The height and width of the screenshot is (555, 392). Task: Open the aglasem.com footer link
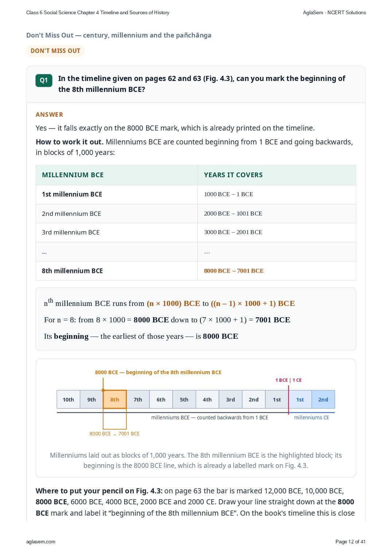pos(41,542)
